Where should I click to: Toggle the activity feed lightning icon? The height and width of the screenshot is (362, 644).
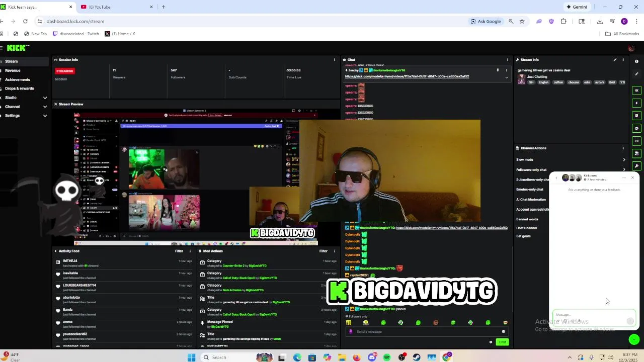[636, 103]
